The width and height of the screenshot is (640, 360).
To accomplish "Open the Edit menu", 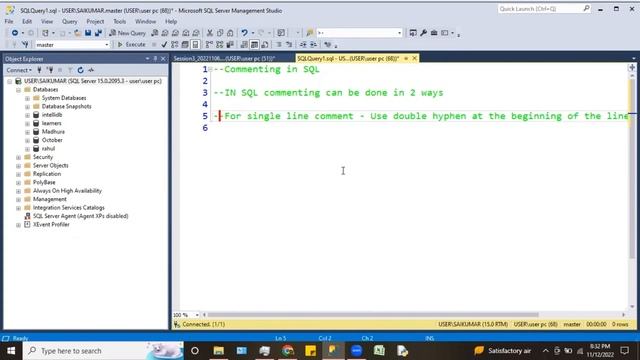I will (27, 21).
